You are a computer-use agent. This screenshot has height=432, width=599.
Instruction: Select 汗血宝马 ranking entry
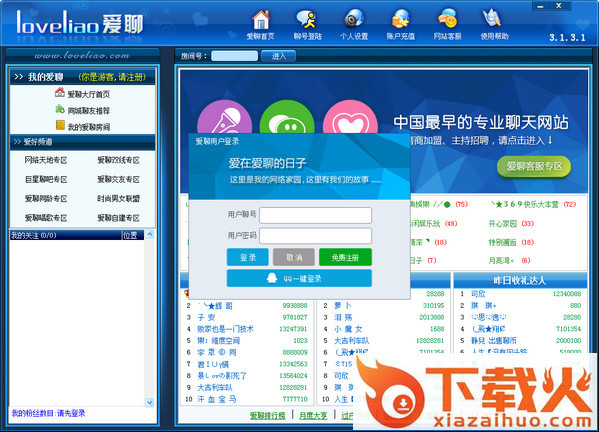point(217,399)
